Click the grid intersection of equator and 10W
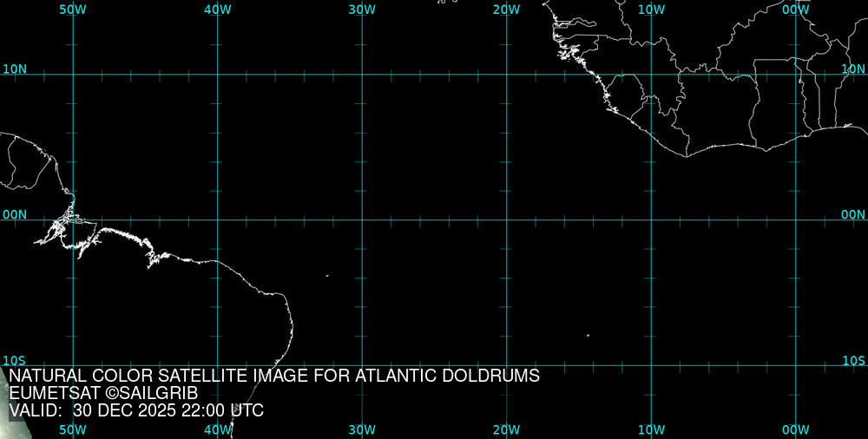 pyautogui.click(x=651, y=219)
